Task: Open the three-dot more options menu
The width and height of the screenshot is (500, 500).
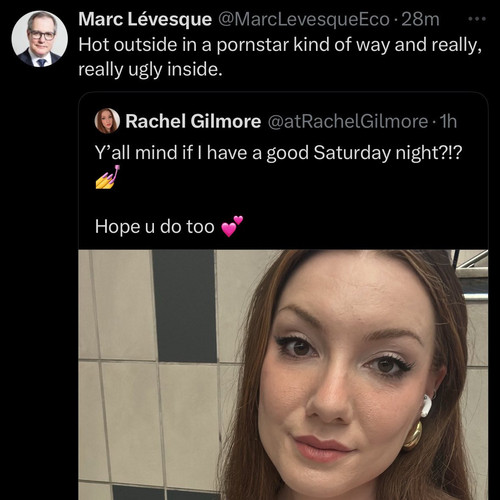Action: [477, 19]
